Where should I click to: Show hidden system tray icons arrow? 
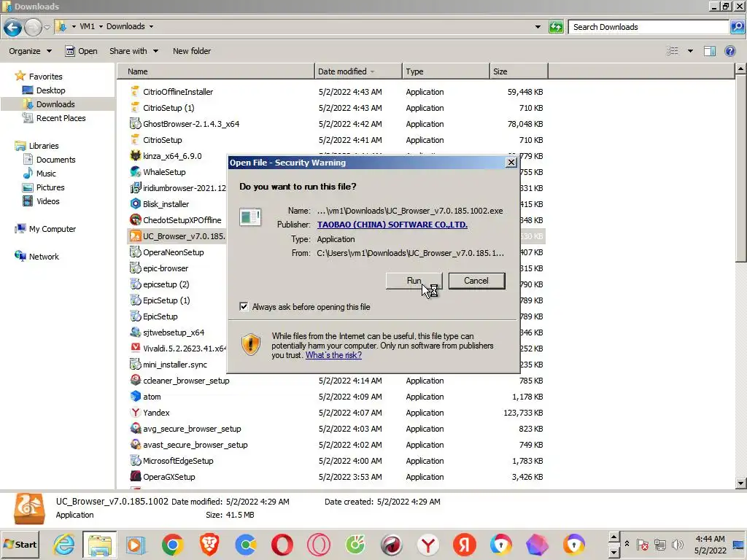pyautogui.click(x=627, y=543)
